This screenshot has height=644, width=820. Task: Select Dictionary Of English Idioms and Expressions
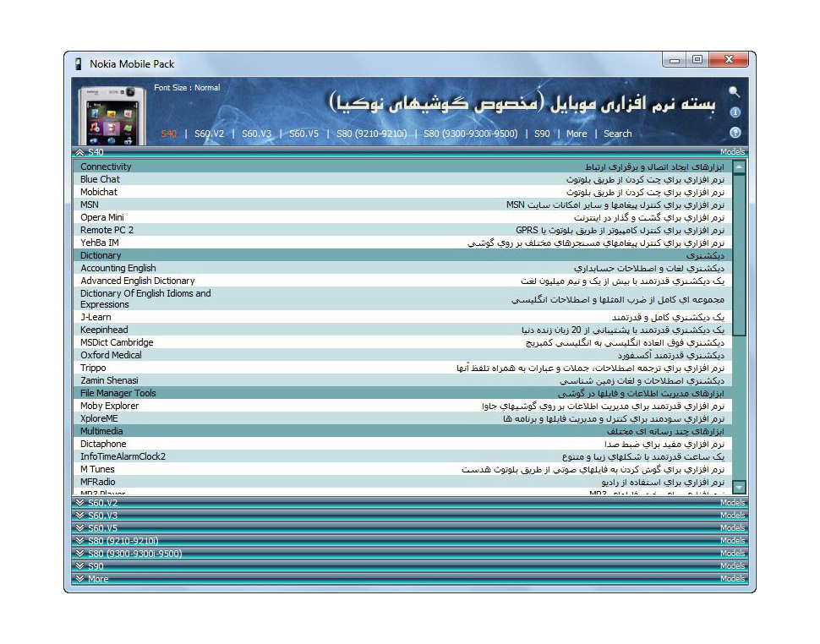(x=402, y=299)
